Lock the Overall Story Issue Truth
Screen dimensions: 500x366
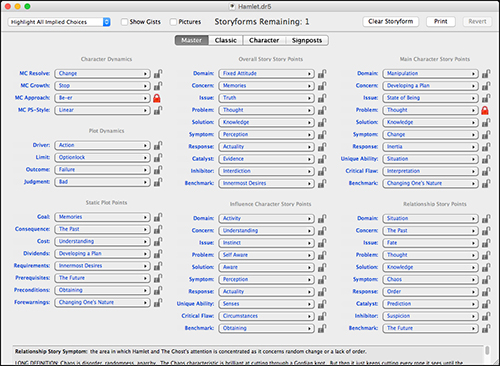(x=322, y=98)
